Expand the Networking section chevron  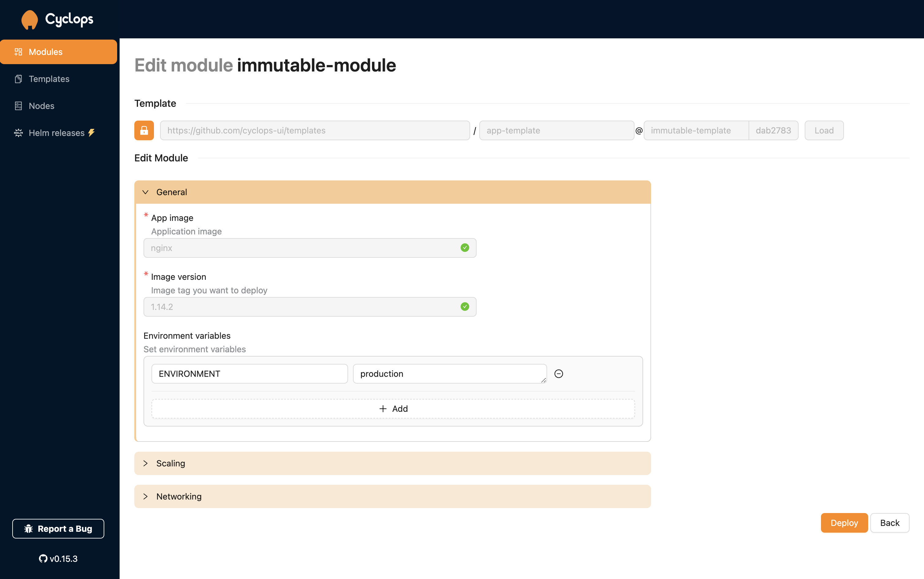click(146, 496)
